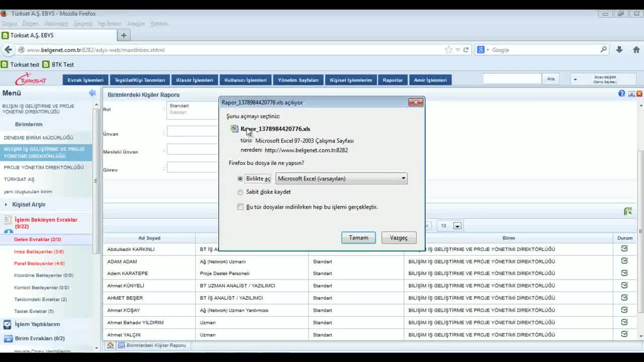Go to the Firefox home icon
The width and height of the screenshot is (644, 362).
point(636,50)
